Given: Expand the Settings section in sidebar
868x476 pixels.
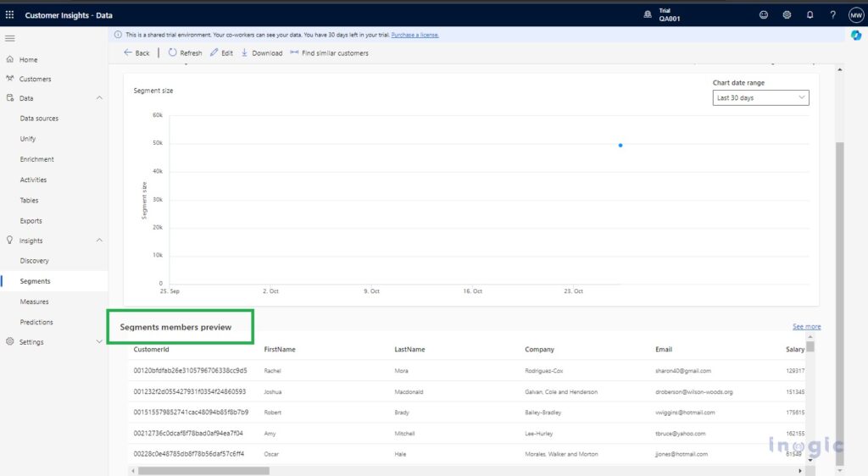Looking at the screenshot, I should tap(99, 342).
